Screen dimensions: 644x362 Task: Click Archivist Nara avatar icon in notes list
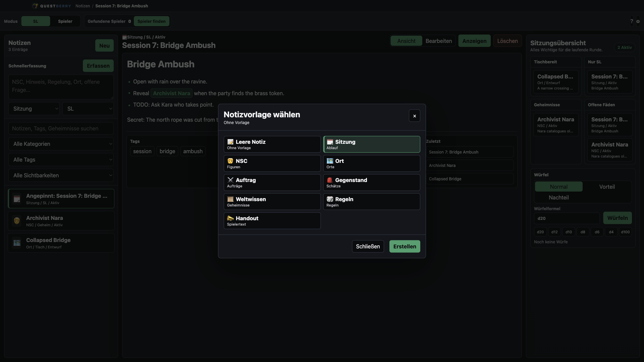(x=17, y=221)
